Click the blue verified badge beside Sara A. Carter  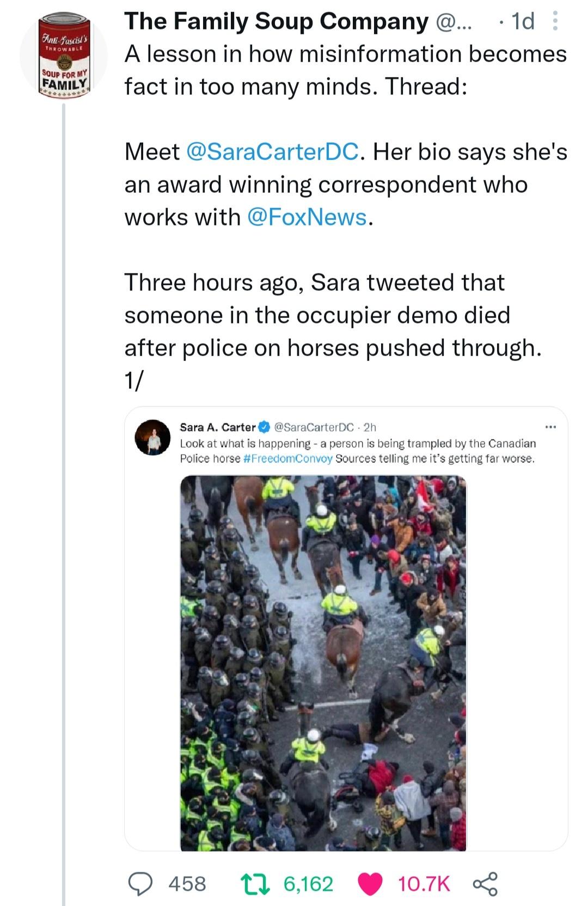pyautogui.click(x=264, y=427)
